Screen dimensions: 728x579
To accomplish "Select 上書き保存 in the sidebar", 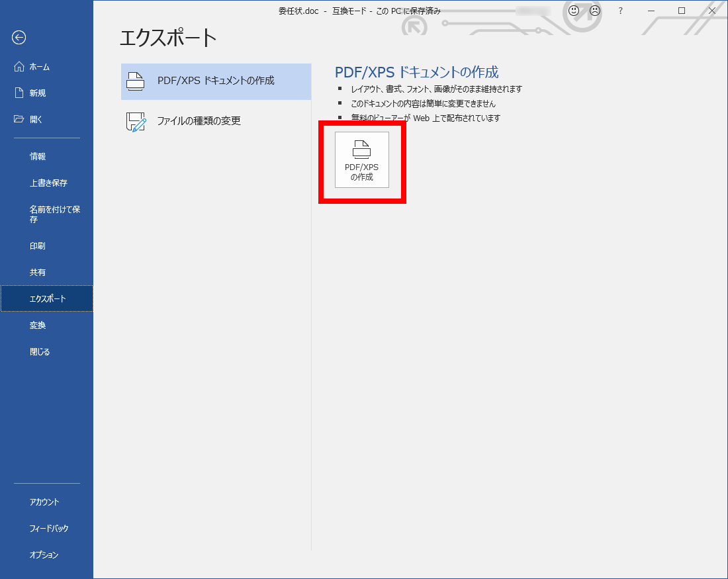I will [x=48, y=183].
